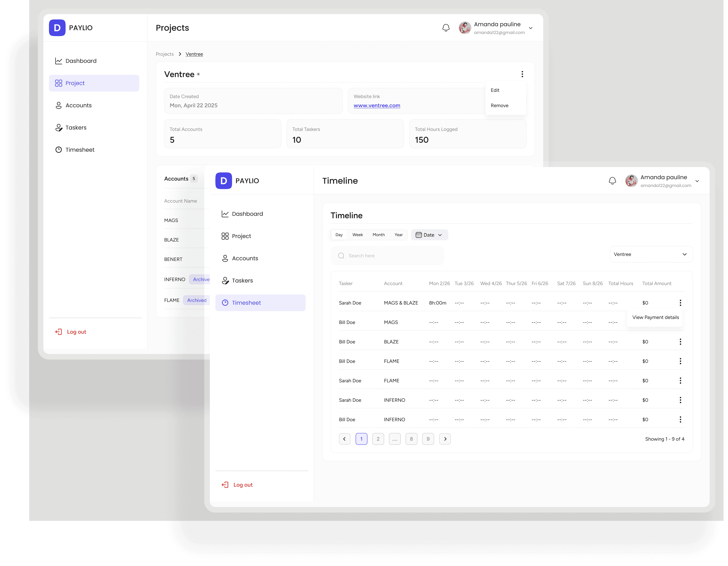Open Taskers in Timeline window sidebar

(x=260, y=281)
